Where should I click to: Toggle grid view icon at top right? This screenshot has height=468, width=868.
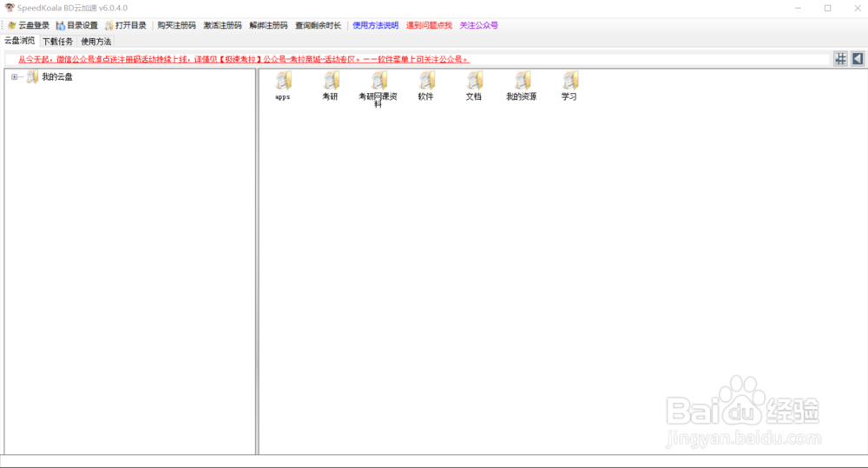coord(840,59)
